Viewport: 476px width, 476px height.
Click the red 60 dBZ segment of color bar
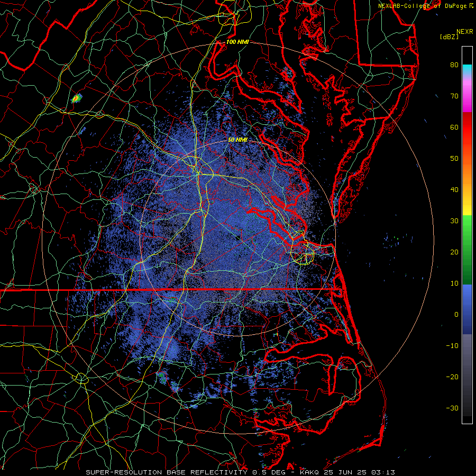click(x=467, y=127)
